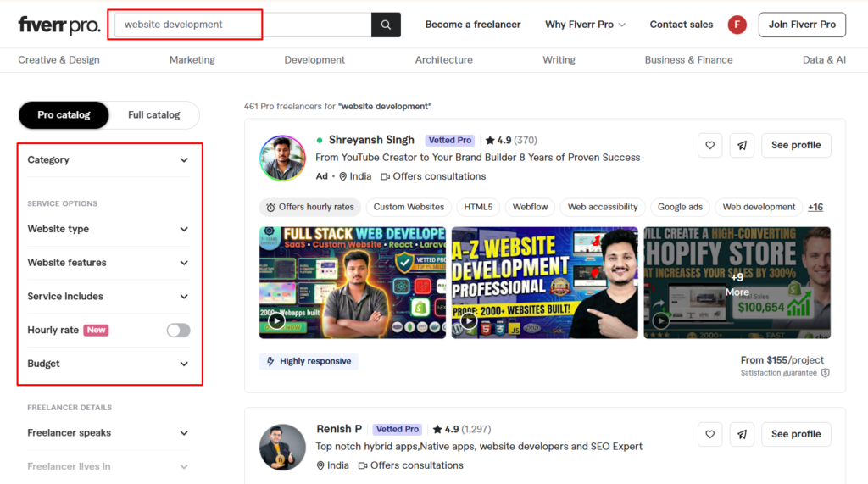
Task: Click Renish P's Vetted Pro badge
Action: pyautogui.click(x=397, y=429)
